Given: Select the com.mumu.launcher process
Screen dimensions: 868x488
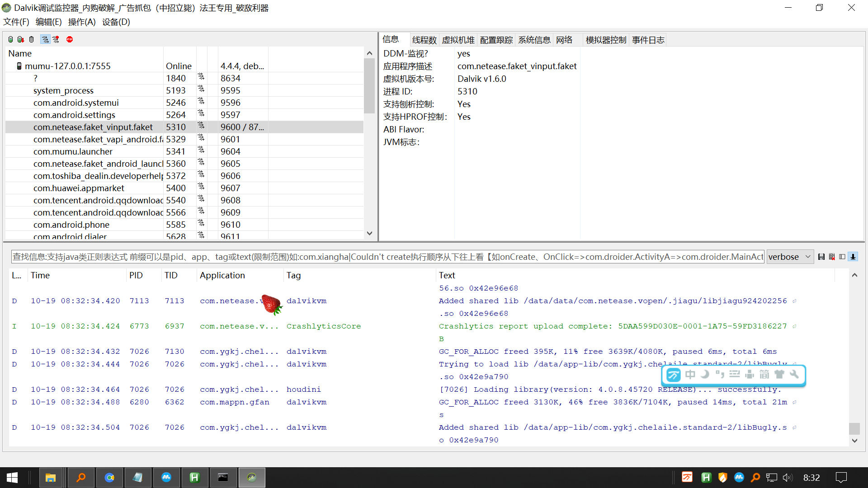Looking at the screenshot, I should coord(73,151).
